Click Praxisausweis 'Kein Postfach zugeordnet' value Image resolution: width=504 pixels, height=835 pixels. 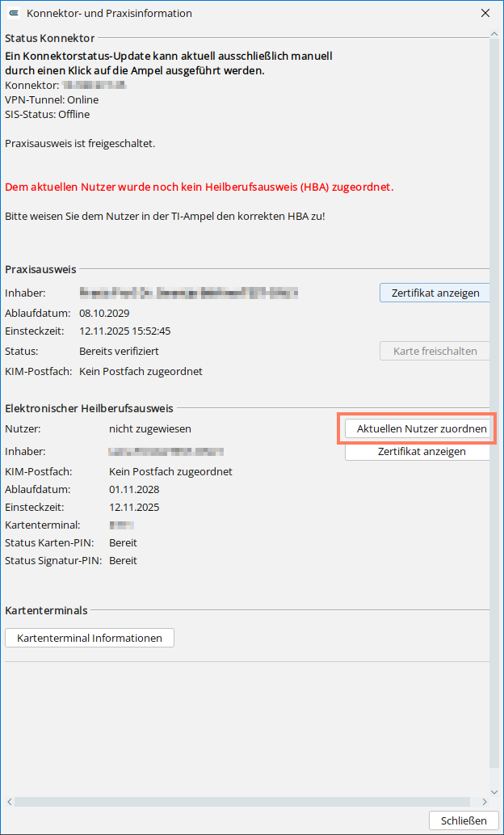(x=141, y=371)
